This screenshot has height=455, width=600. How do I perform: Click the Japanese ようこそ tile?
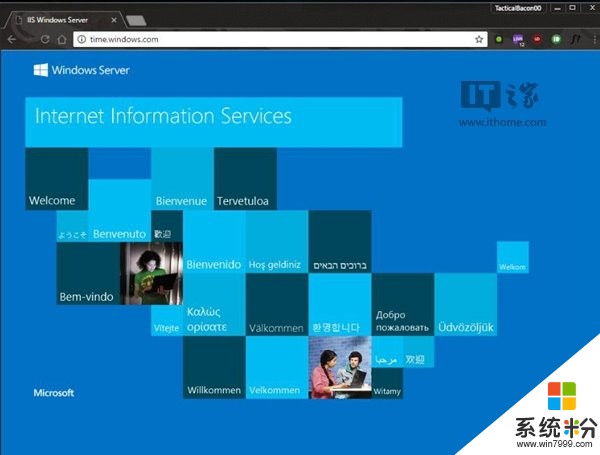[x=72, y=226]
